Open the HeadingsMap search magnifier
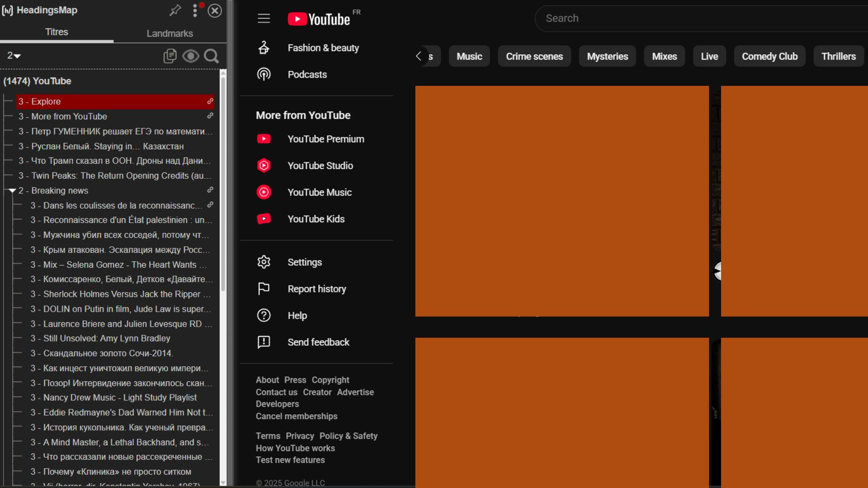Image resolution: width=868 pixels, height=488 pixels. click(211, 56)
